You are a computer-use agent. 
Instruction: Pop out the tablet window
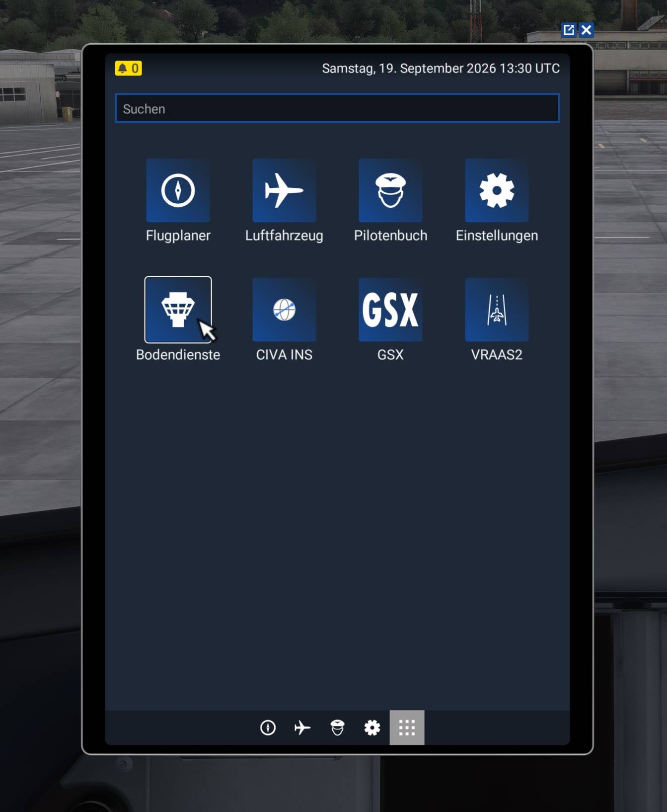(569, 30)
